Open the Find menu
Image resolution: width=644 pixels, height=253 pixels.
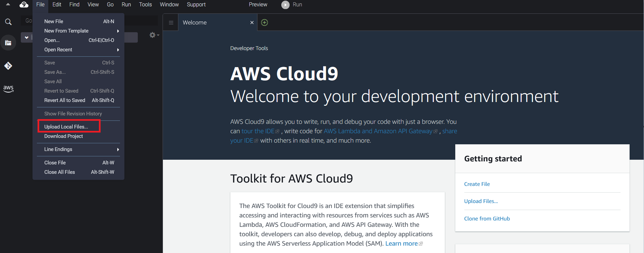point(74,4)
